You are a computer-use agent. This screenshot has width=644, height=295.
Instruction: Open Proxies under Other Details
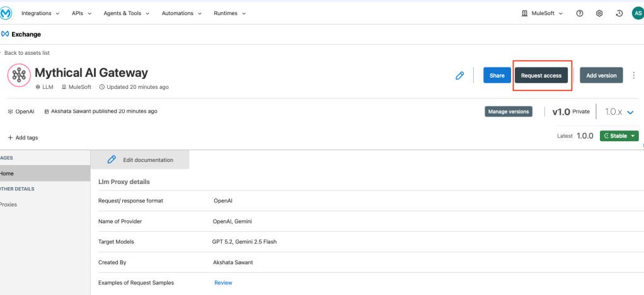[x=9, y=204]
